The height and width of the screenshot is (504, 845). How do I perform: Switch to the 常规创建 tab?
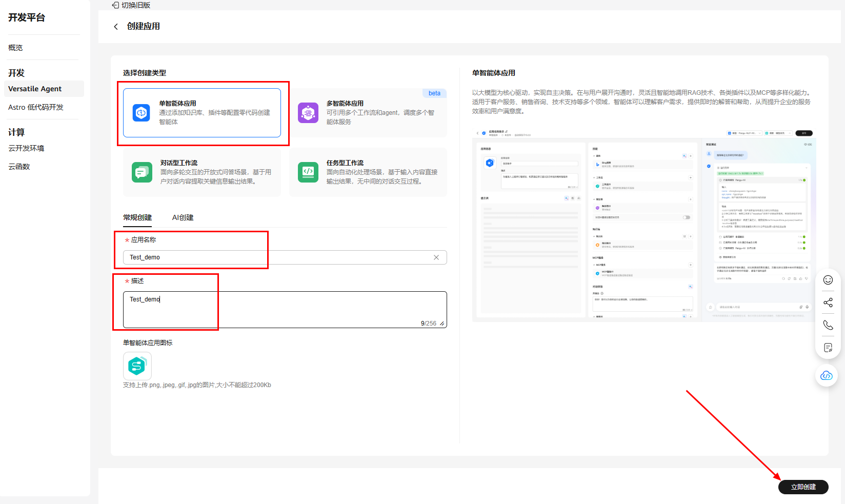pos(137,217)
